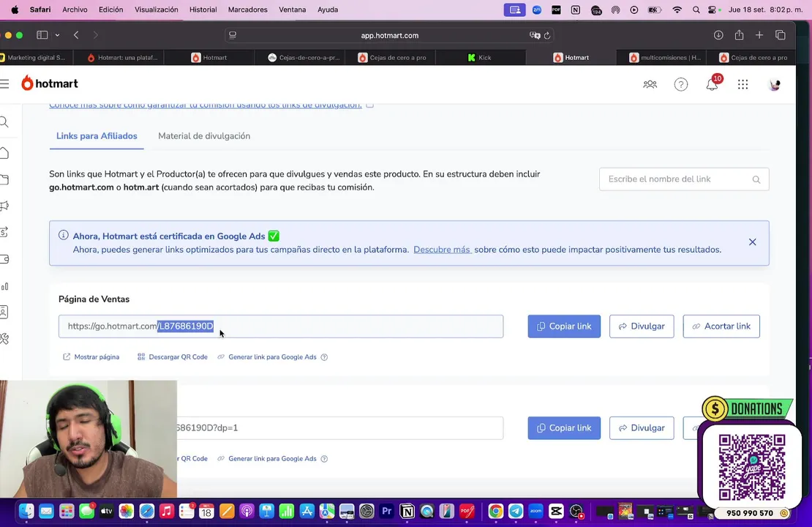Viewport: 812px width, 527px height.
Task: Open Premiere Pro in the Dock
Action: (x=387, y=512)
